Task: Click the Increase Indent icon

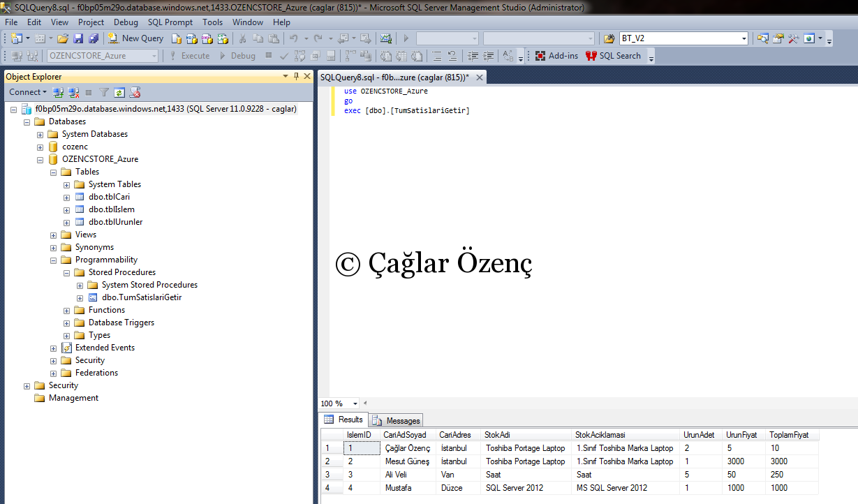Action: click(489, 56)
